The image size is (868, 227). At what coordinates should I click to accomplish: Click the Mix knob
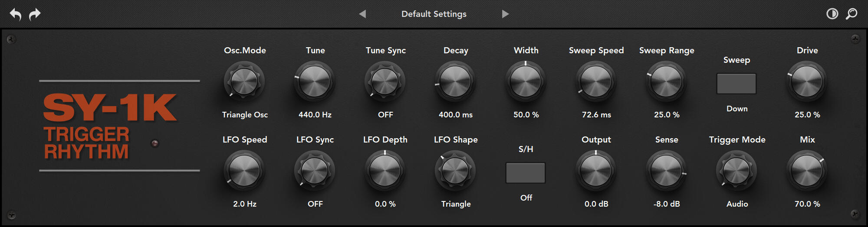807,171
